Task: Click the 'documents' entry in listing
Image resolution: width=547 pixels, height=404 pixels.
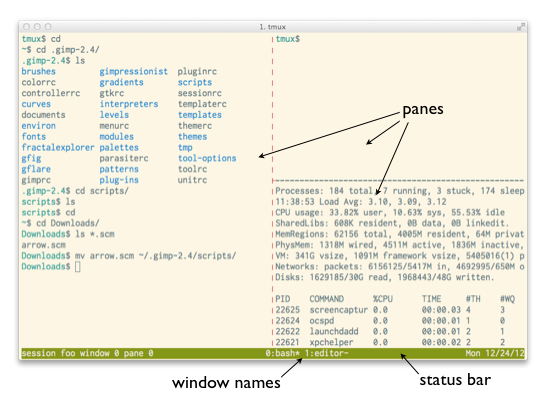Action: tap(43, 115)
